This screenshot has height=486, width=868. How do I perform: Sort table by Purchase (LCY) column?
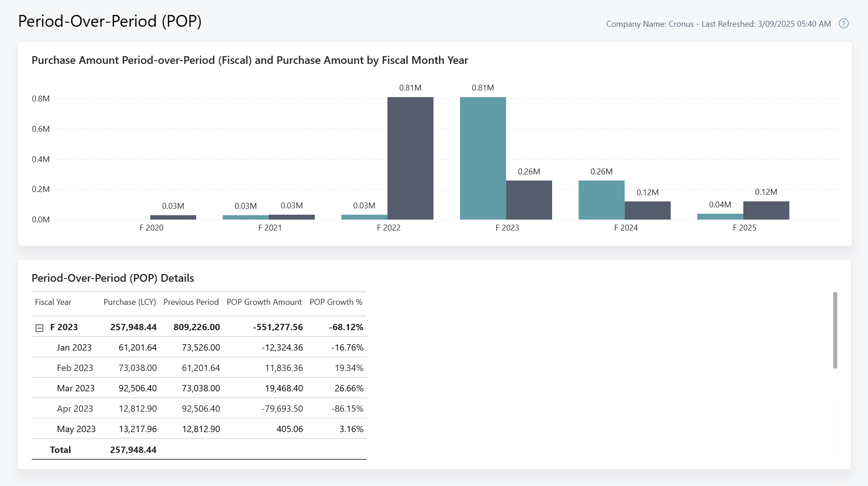(130, 302)
